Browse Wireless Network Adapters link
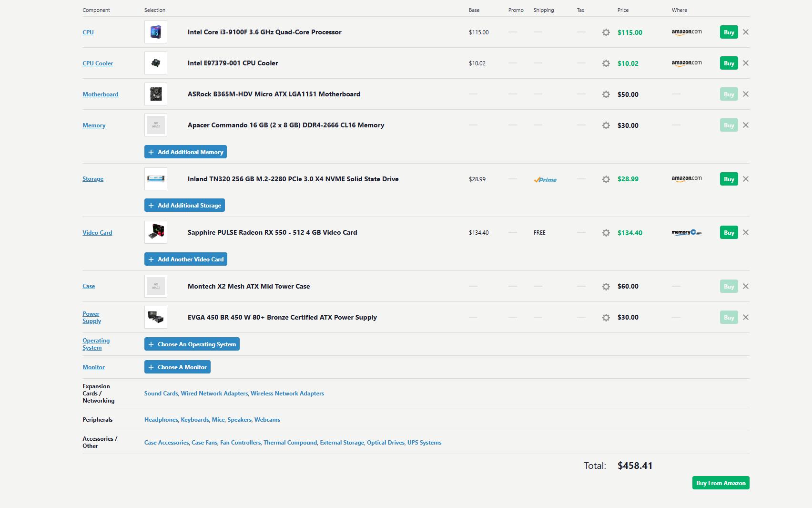The height and width of the screenshot is (508, 812). (287, 394)
